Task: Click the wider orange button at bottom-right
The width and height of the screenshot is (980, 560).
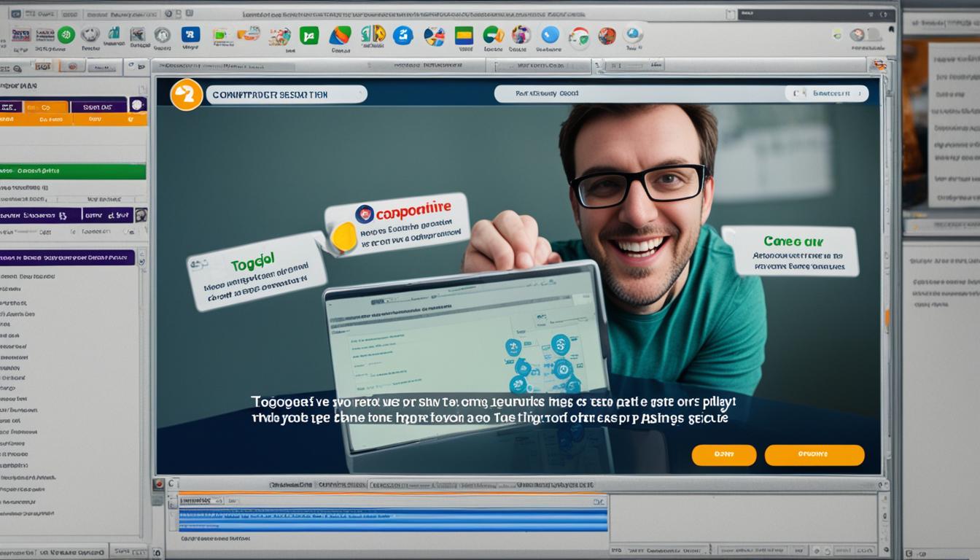Action: tap(814, 455)
